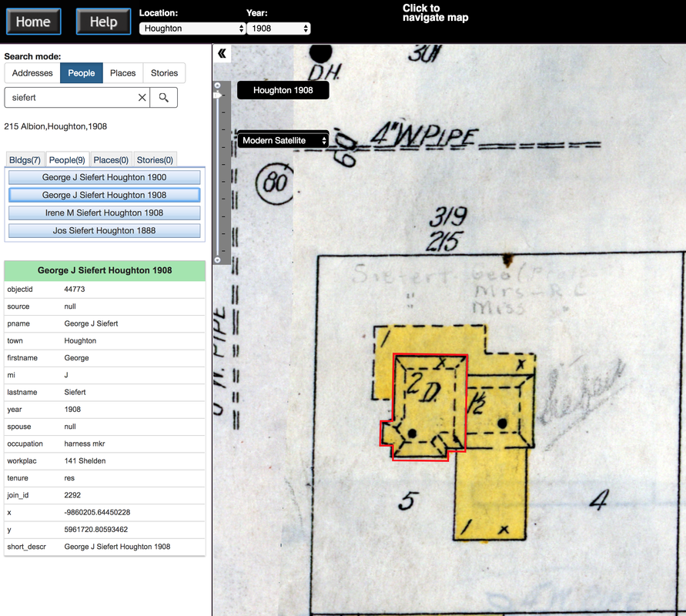The width and height of the screenshot is (686, 616).
Task: Select Irene M Siefert Houghton 1908 result
Action: [105, 213]
